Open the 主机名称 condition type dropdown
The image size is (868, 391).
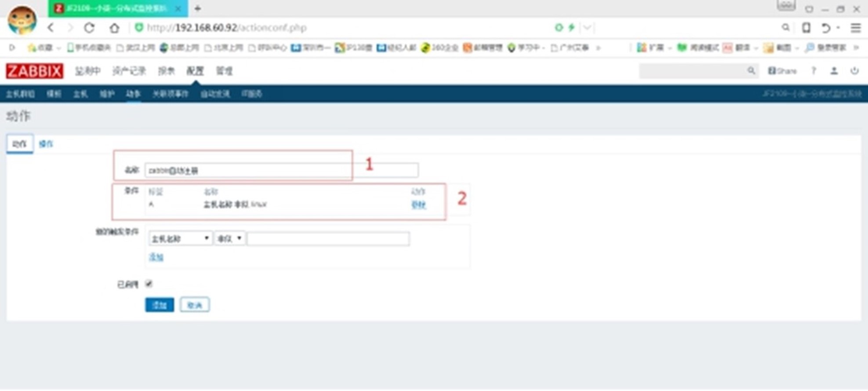[x=180, y=238]
